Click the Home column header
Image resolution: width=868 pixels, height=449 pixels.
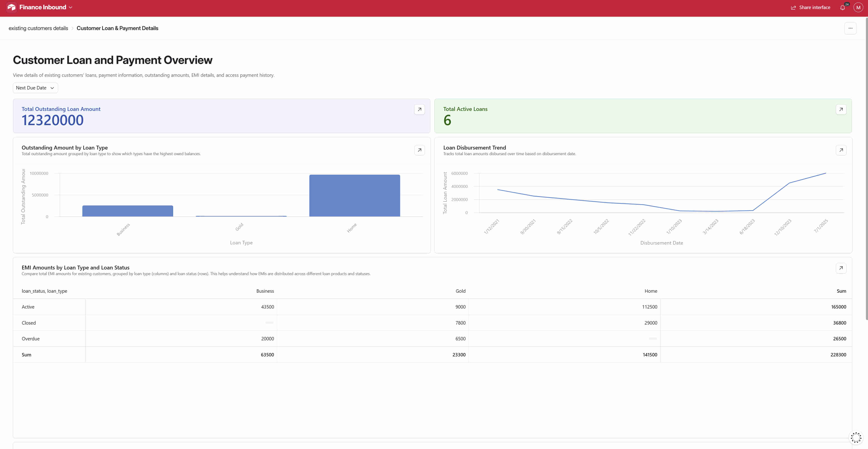point(651,291)
